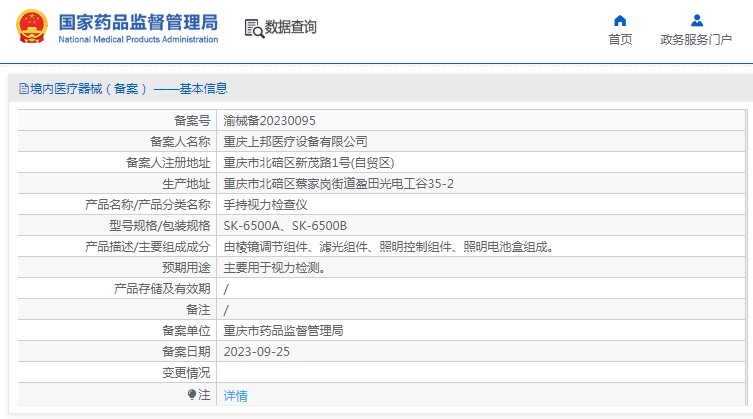Click production address 重庆市北碚区蔡家岗街道盈田光电工谷35-2

pyautogui.click(x=339, y=184)
